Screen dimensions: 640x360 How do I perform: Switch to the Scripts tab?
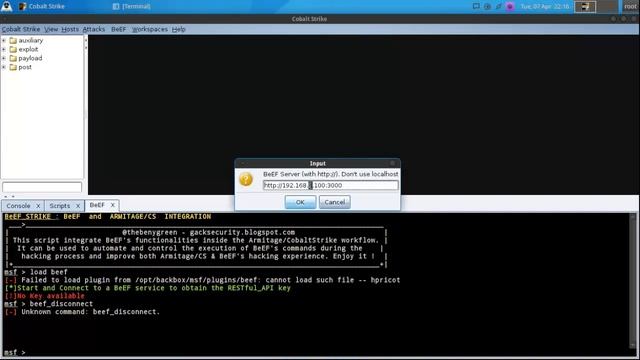[60, 206]
